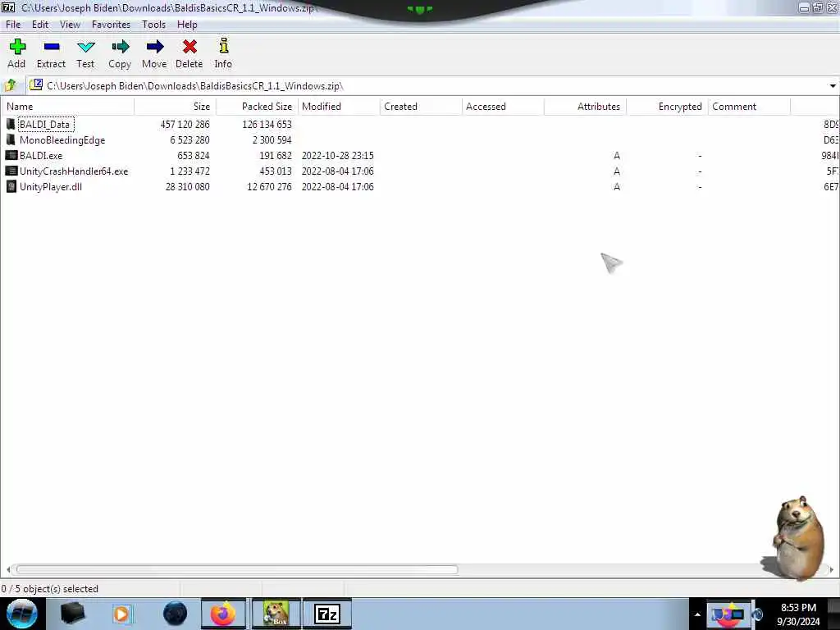Open the Info properties tool
This screenshot has height=630, width=840.
tap(224, 46)
